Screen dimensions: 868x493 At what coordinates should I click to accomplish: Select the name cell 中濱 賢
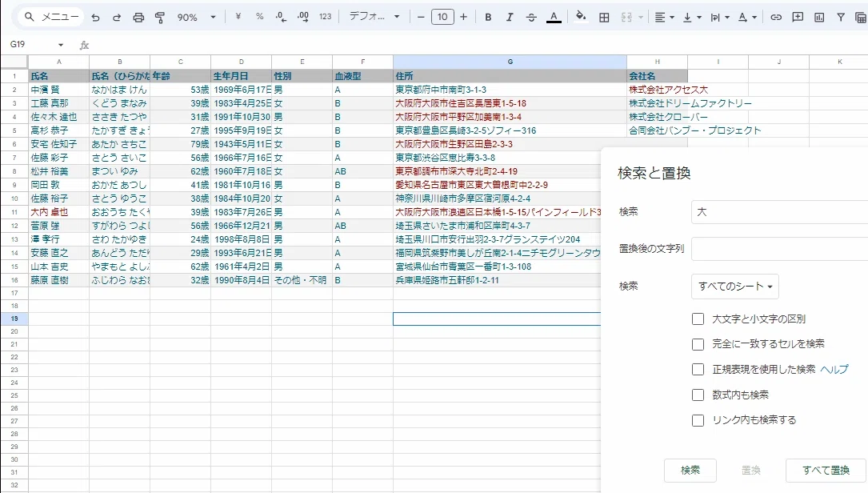[x=58, y=90]
